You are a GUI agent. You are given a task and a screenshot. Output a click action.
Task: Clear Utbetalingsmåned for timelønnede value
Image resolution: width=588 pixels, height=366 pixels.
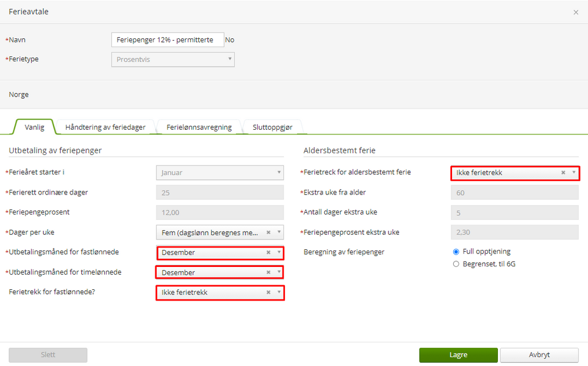pyautogui.click(x=268, y=272)
